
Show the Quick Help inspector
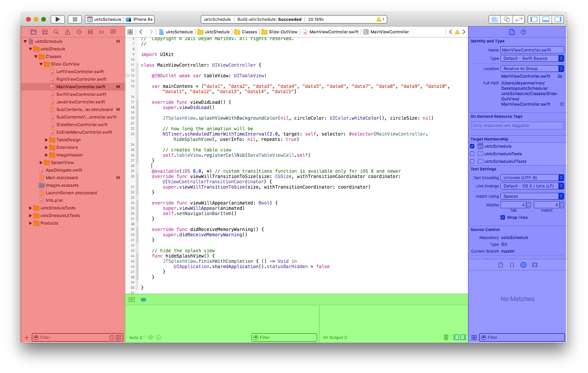click(x=523, y=32)
